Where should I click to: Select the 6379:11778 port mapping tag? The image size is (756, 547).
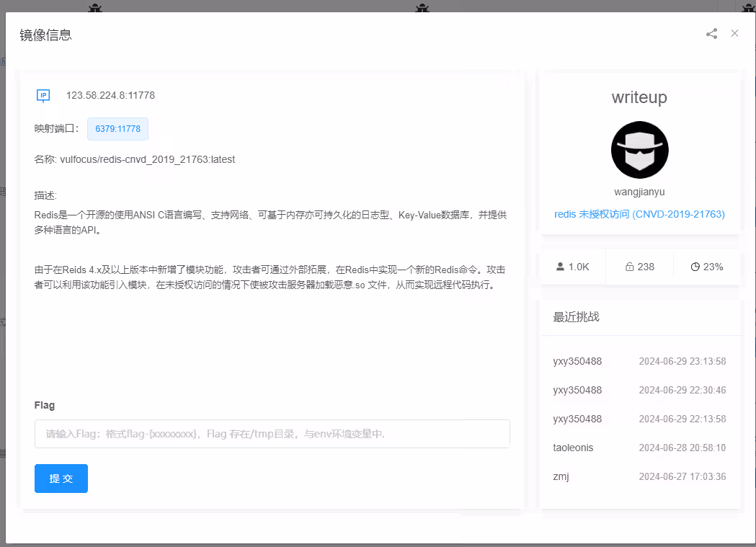[x=117, y=129]
